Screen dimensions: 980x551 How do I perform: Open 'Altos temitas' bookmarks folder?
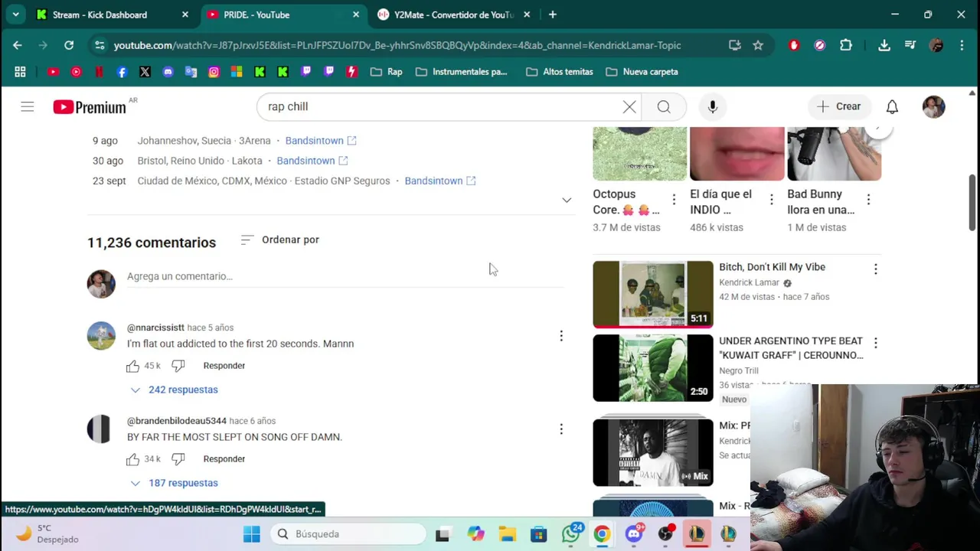click(x=560, y=72)
